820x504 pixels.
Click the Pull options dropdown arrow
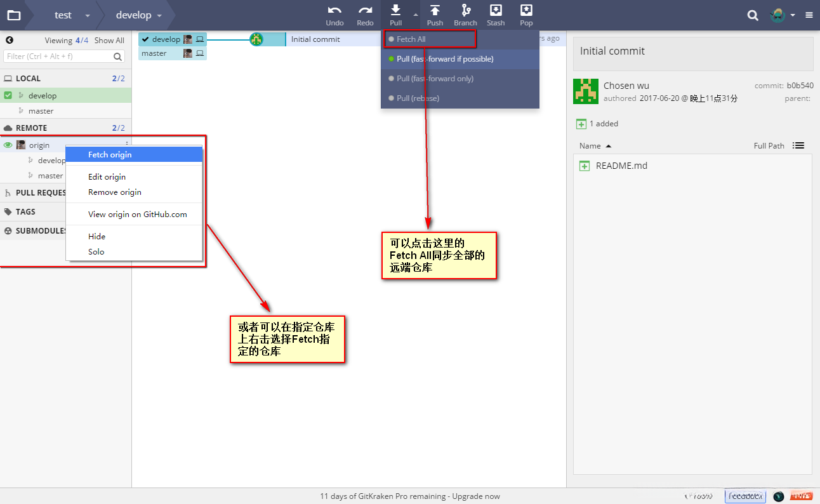[x=416, y=14]
